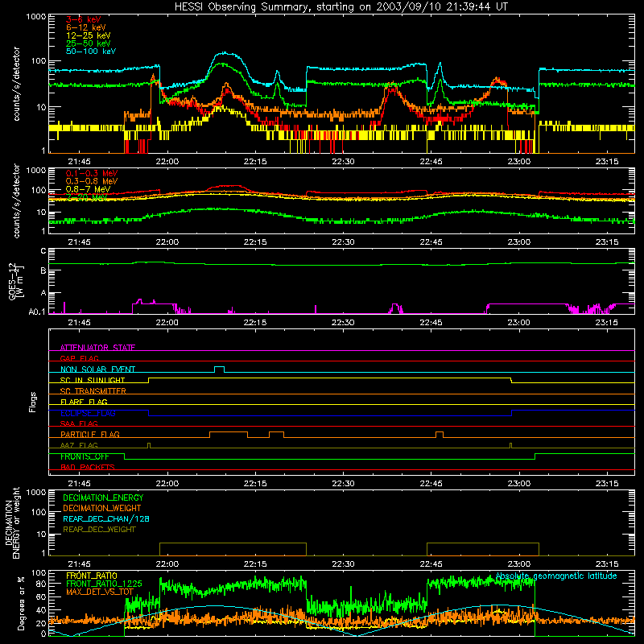The height and width of the screenshot is (644, 644).
Task: Click the 23:00 tick under the GOES plot
Action: tap(518, 323)
